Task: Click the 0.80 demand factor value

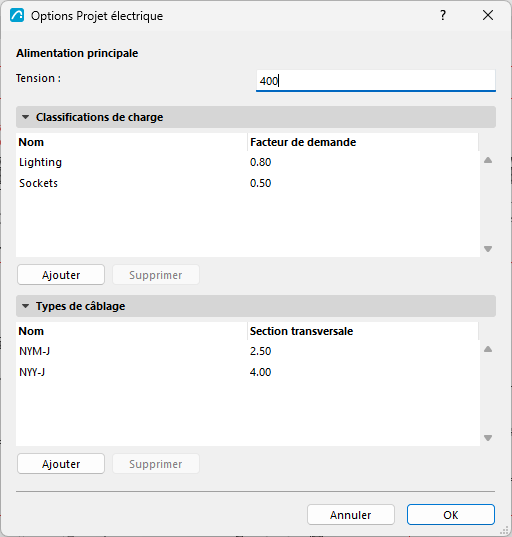Action: click(260, 162)
